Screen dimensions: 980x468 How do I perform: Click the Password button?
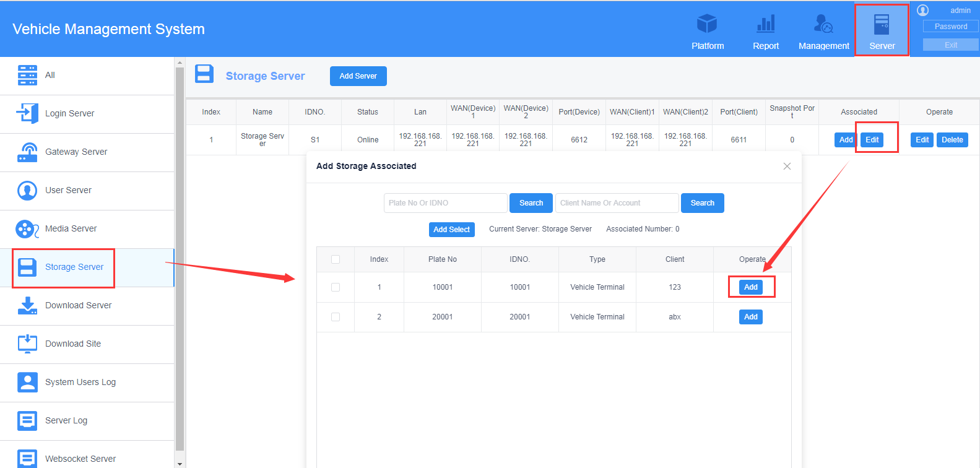point(950,26)
